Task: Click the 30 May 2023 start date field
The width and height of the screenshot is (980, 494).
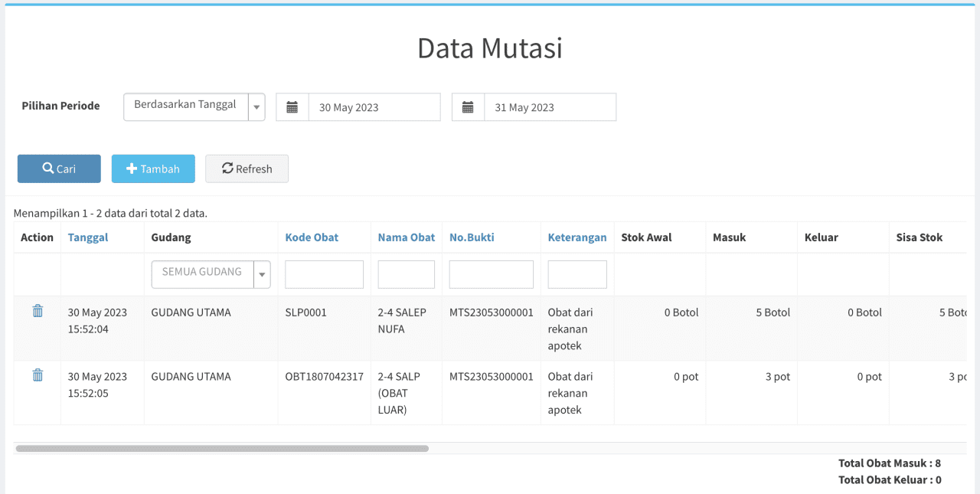Action: [374, 107]
